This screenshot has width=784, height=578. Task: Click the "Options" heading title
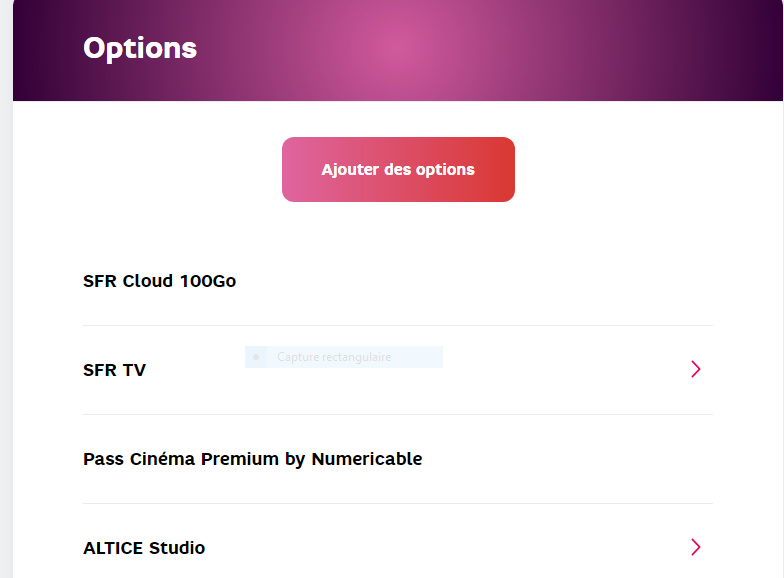click(140, 48)
